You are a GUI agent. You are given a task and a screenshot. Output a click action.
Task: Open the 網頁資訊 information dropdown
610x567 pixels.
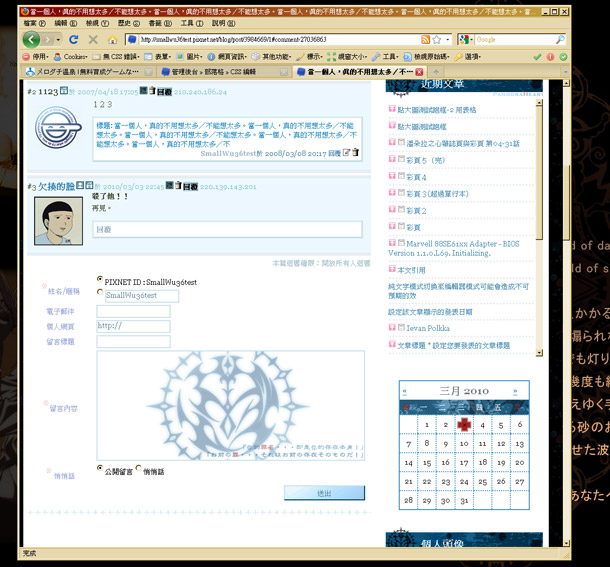click(227, 57)
